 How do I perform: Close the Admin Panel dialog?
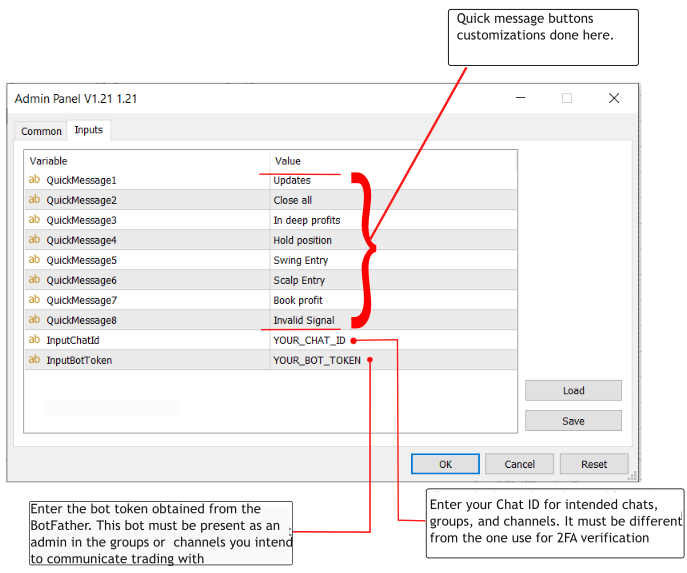click(614, 98)
